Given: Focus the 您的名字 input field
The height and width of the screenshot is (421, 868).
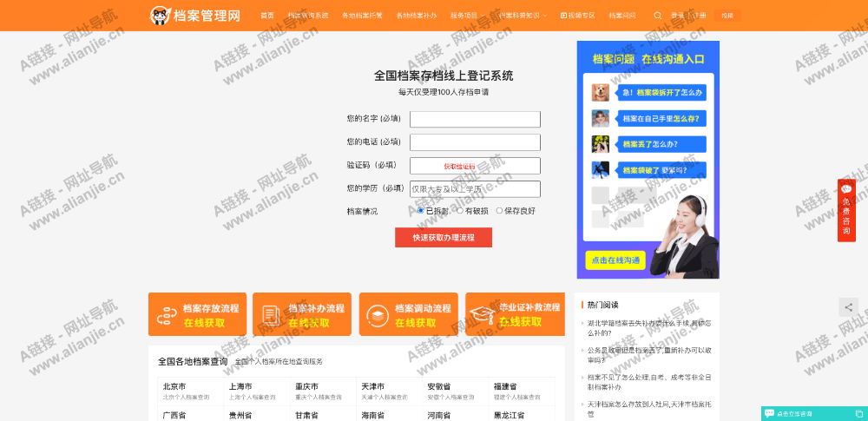Looking at the screenshot, I should click(475, 119).
